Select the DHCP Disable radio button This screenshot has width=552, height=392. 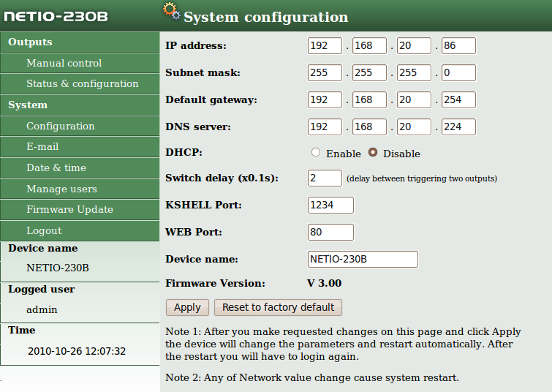coord(373,152)
